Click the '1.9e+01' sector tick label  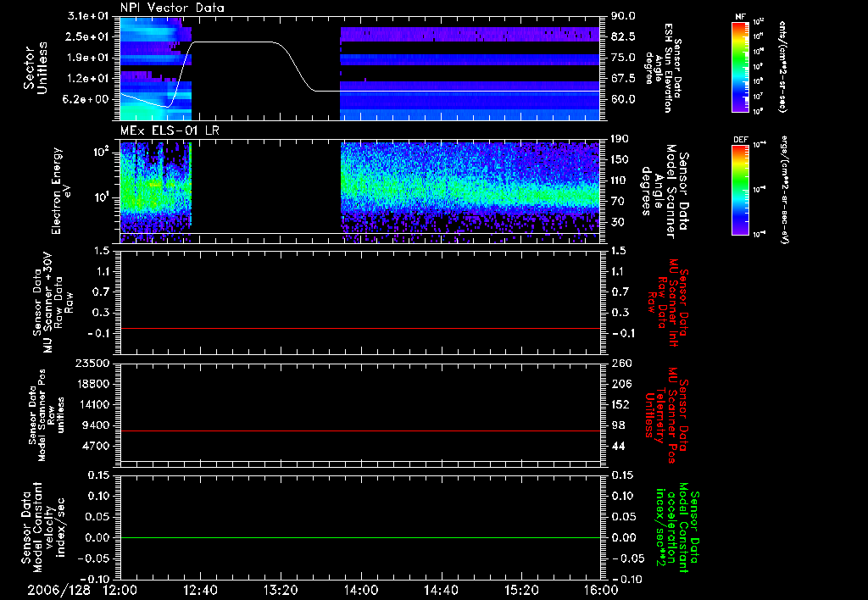tap(88, 58)
